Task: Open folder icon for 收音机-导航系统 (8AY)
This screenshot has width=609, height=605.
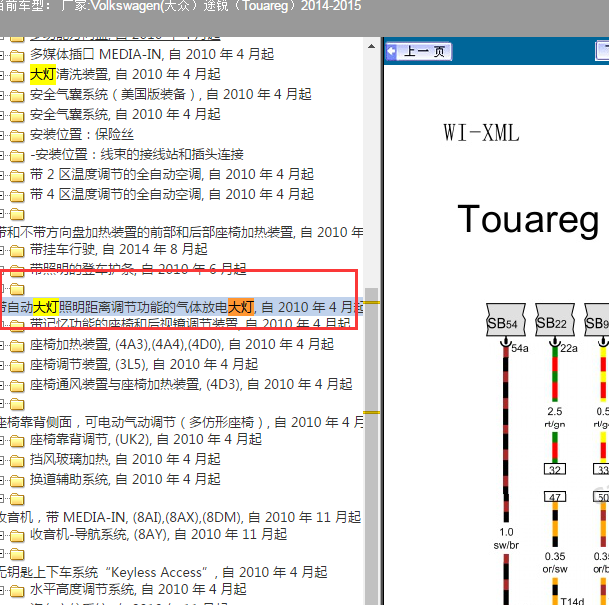Action: (17, 536)
